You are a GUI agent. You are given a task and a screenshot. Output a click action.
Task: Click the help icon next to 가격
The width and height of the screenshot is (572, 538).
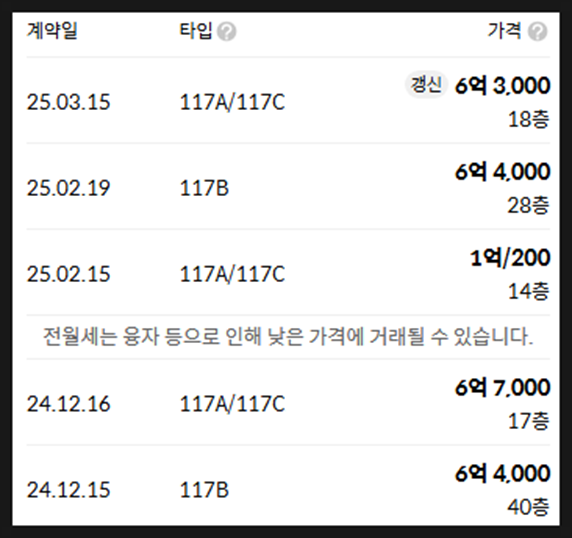(x=537, y=32)
